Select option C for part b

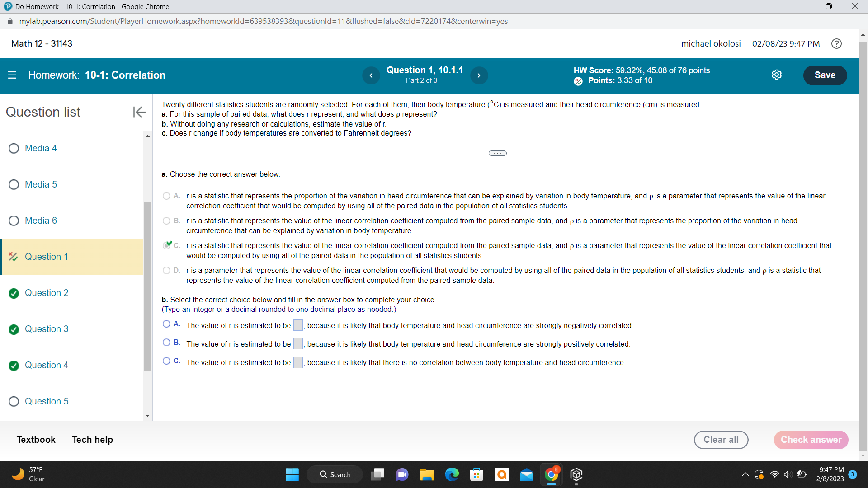click(166, 361)
